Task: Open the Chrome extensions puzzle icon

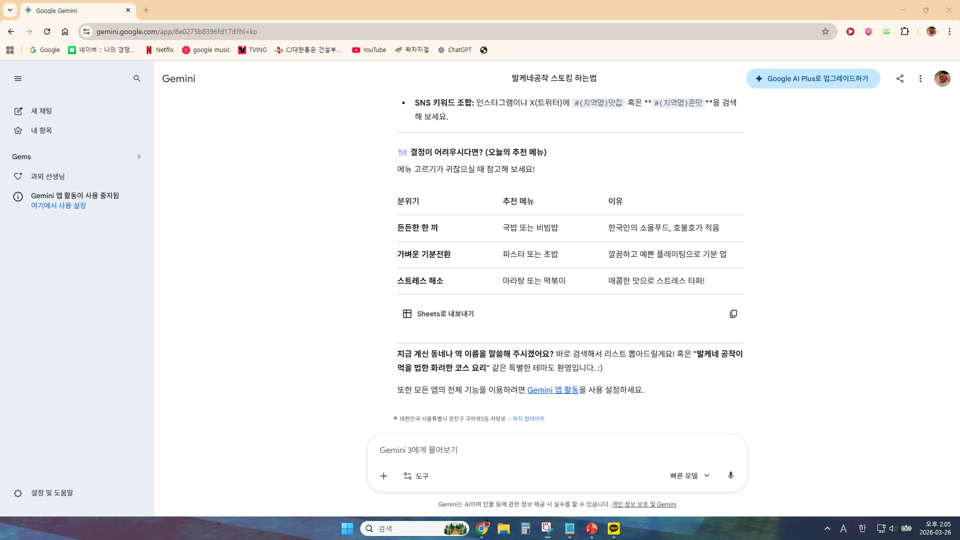Action: [x=904, y=31]
